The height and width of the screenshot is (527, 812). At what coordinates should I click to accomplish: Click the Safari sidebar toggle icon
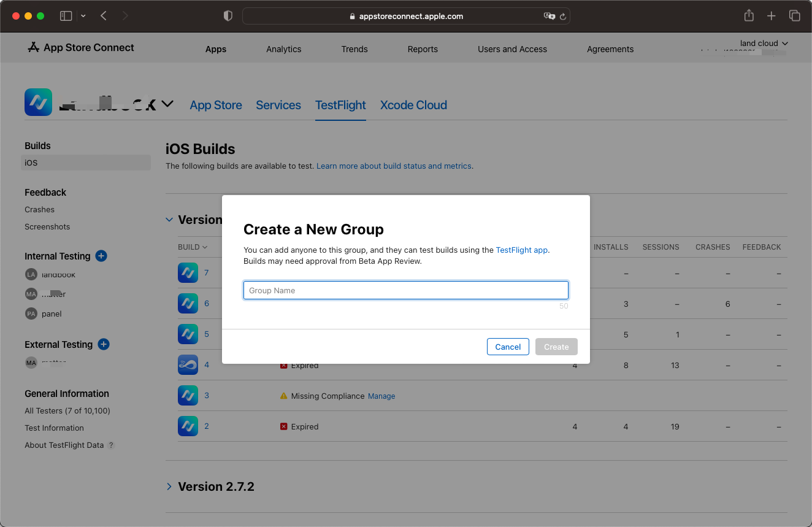[x=66, y=16]
